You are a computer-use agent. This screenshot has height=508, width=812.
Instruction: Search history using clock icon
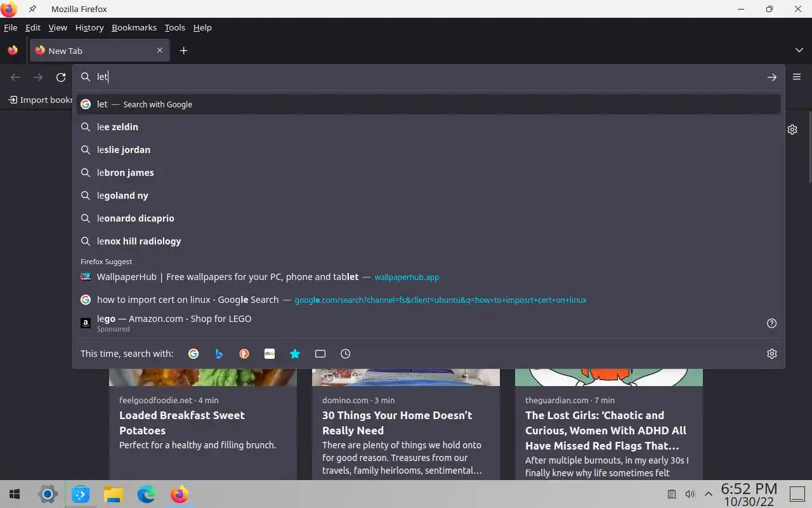pos(346,354)
